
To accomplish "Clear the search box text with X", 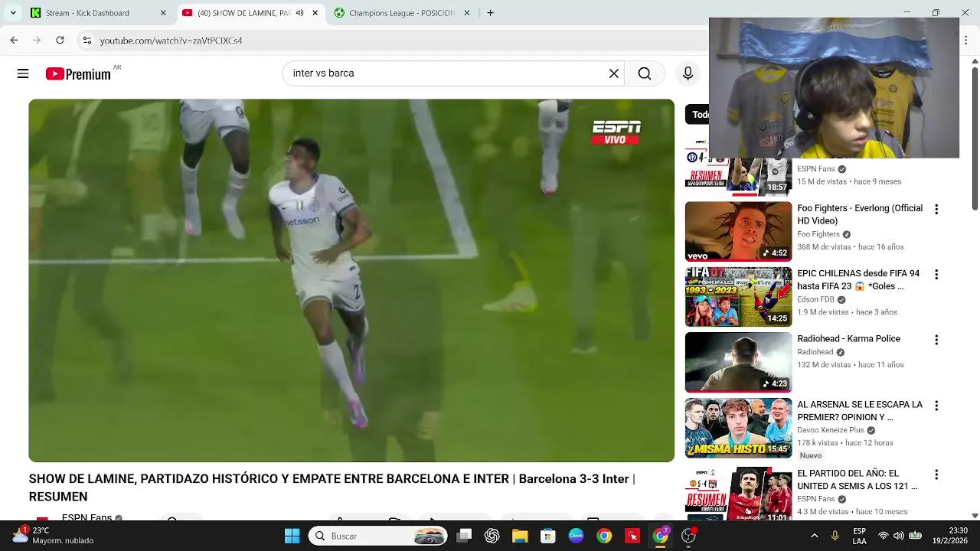I will tap(613, 73).
